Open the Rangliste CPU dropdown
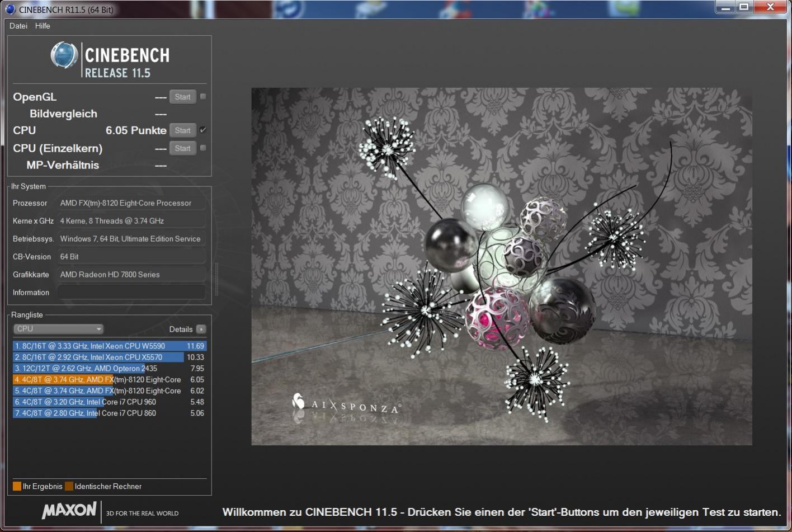The width and height of the screenshot is (792, 532). (59, 329)
